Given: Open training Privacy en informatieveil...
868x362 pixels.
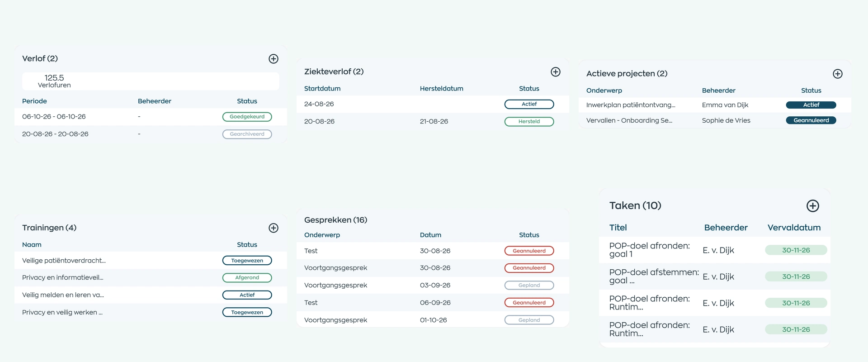Looking at the screenshot, I should pos(151,278).
